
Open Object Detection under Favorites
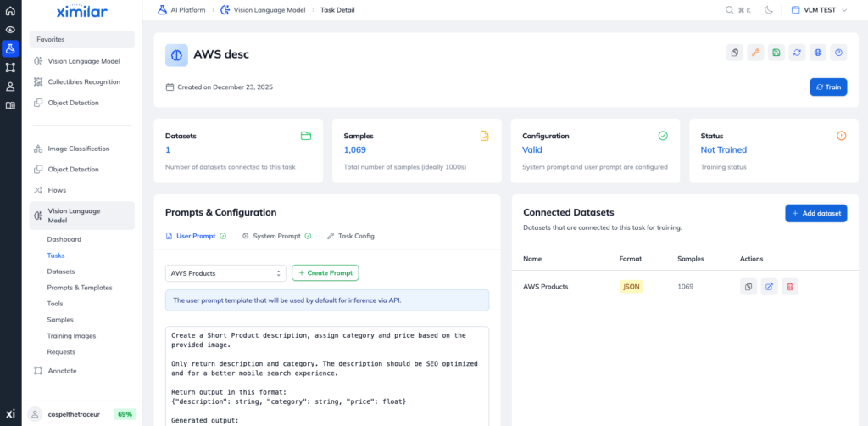click(x=82, y=103)
